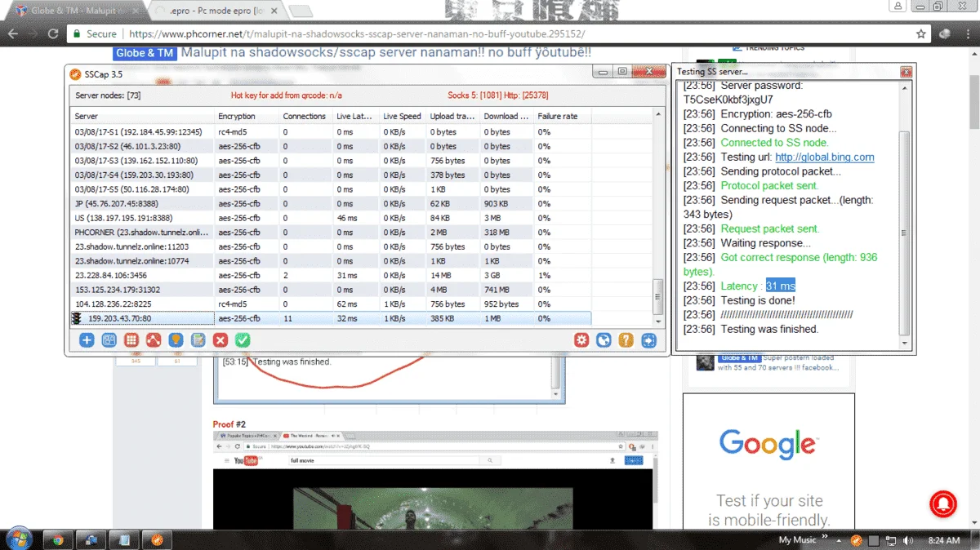Click the red grid icon in SSCap toolbar
Image resolution: width=980 pixels, height=550 pixels.
point(131,340)
